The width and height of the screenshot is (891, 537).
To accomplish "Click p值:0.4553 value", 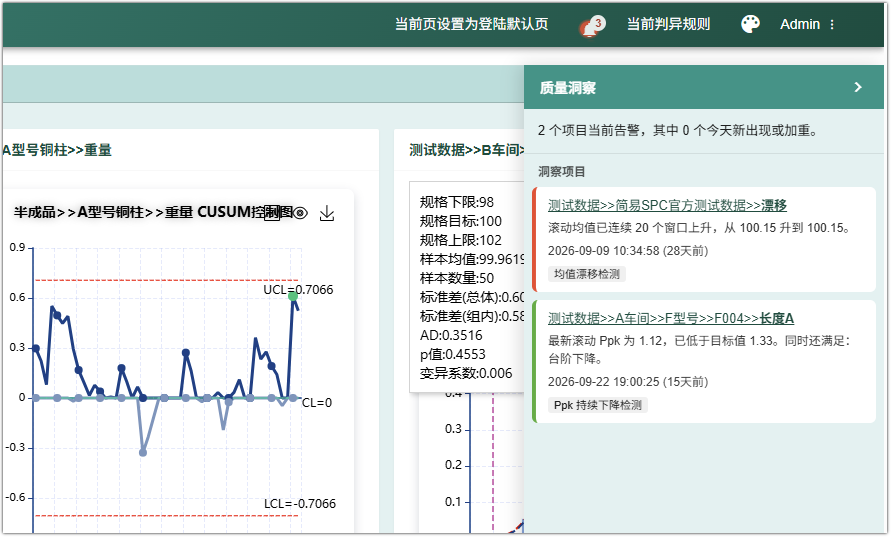I will [x=453, y=355].
